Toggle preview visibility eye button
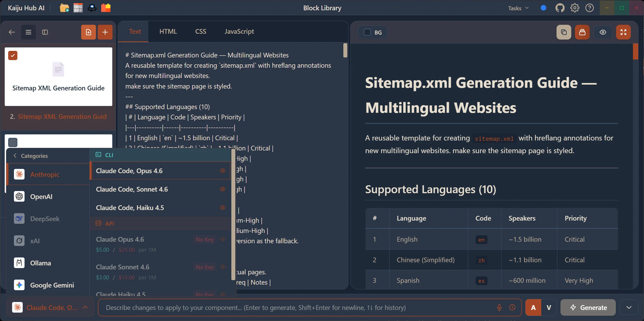Image resolution: width=644 pixels, height=321 pixels. click(x=603, y=32)
